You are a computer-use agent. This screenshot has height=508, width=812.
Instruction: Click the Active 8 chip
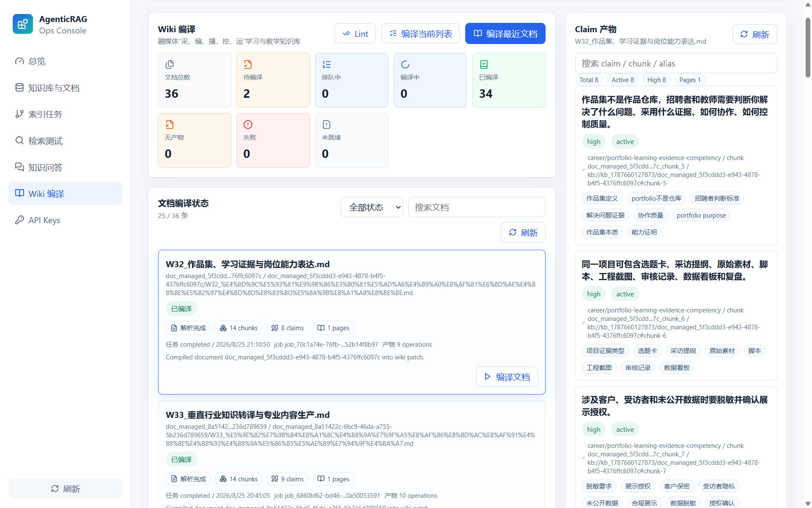click(623, 80)
